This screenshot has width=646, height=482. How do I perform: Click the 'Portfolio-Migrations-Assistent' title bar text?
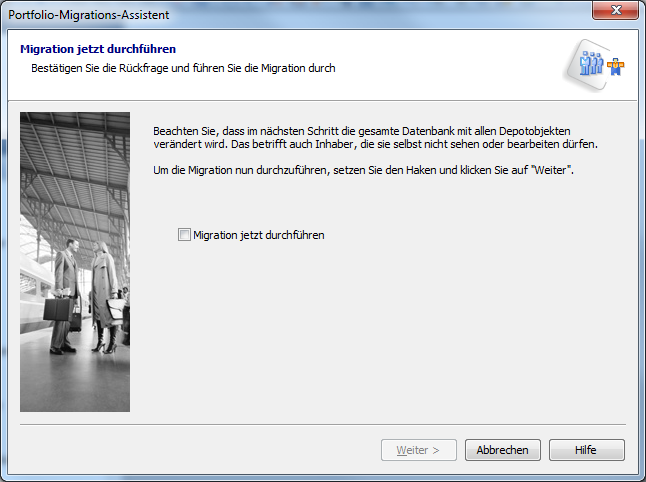89,15
